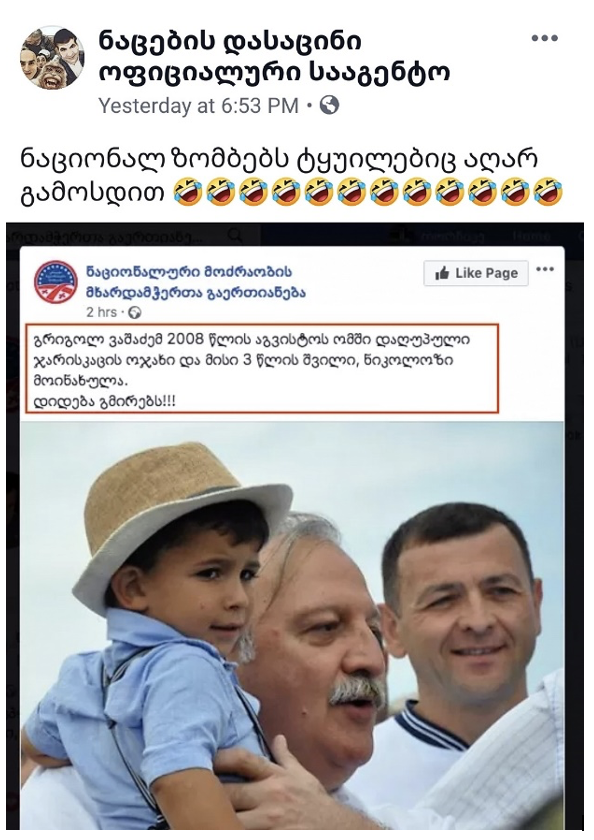
Task: Click the first laughing emoji in the post caption
Action: 188,192
